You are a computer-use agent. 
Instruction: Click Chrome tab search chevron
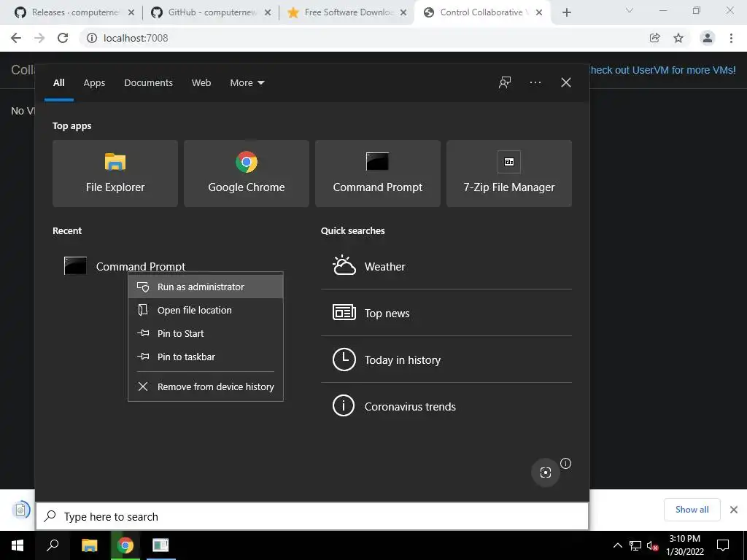[630, 10]
